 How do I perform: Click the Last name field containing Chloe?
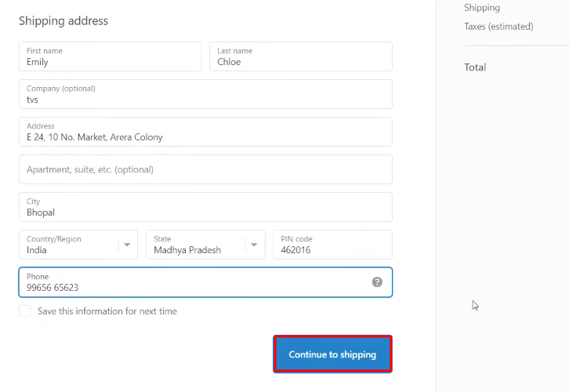[301, 56]
